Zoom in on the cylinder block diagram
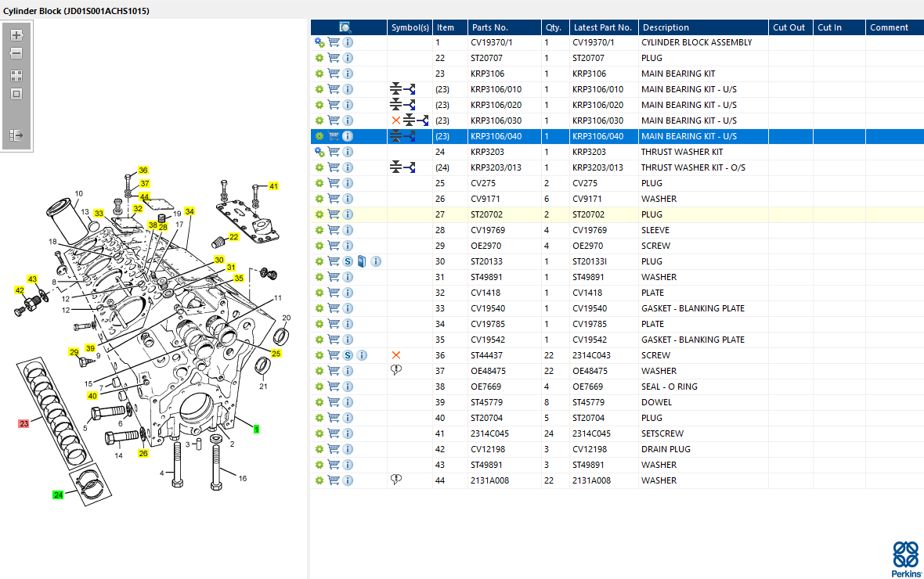This screenshot has height=579, width=924. (x=16, y=35)
